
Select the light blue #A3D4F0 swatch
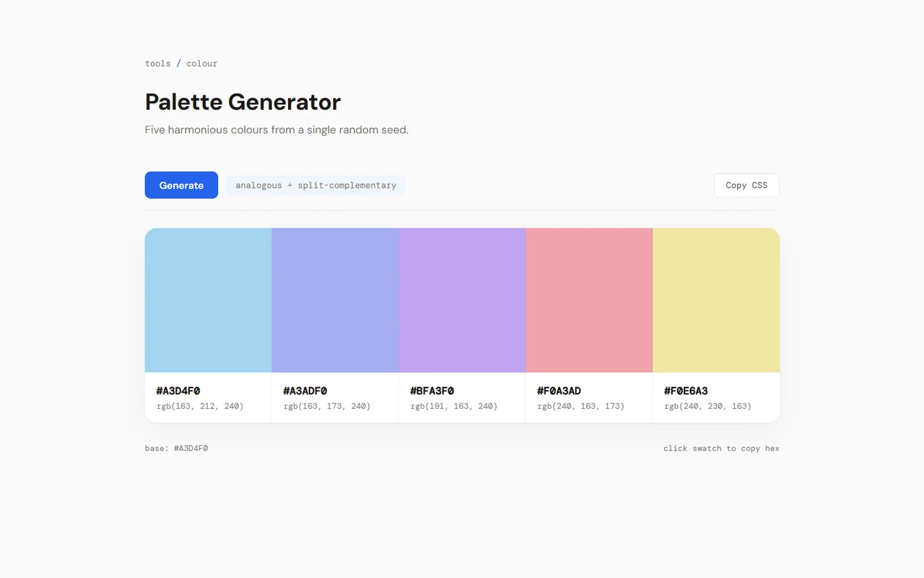[208, 301]
